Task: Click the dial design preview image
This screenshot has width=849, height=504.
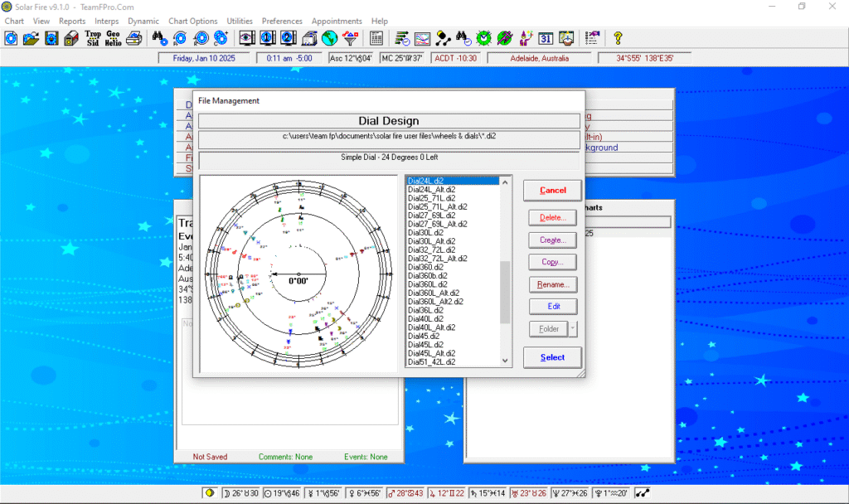Action: pyautogui.click(x=297, y=273)
